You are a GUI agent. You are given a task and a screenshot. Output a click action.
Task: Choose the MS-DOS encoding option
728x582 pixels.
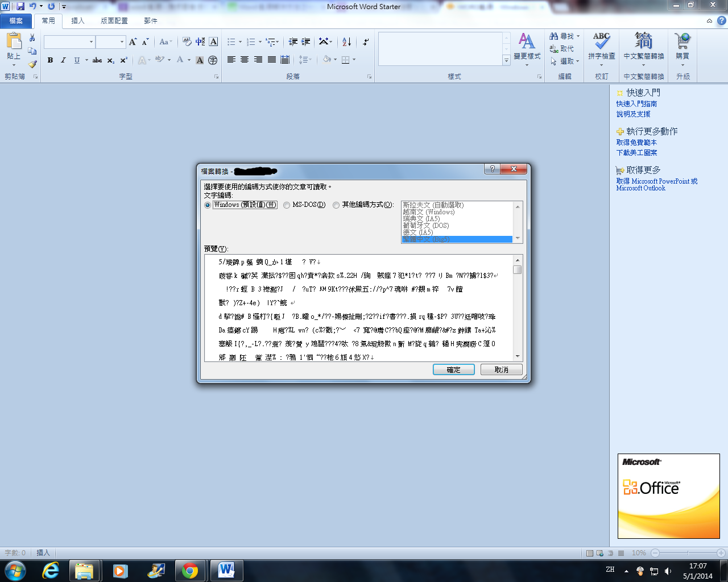coord(287,205)
